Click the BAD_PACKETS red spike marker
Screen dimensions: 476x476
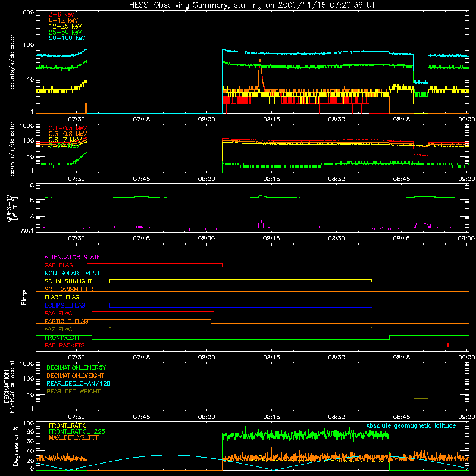click(x=448, y=345)
